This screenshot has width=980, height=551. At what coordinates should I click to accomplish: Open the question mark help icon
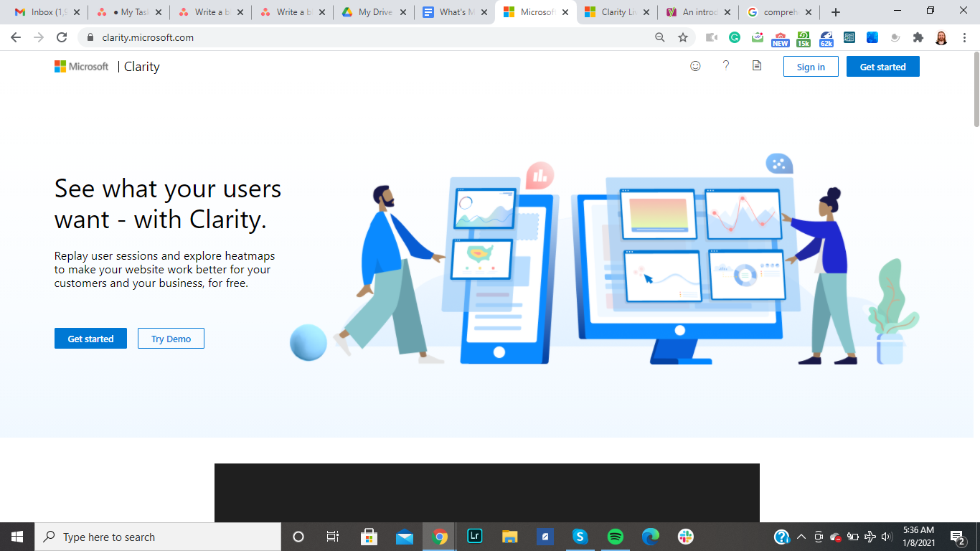(x=726, y=66)
